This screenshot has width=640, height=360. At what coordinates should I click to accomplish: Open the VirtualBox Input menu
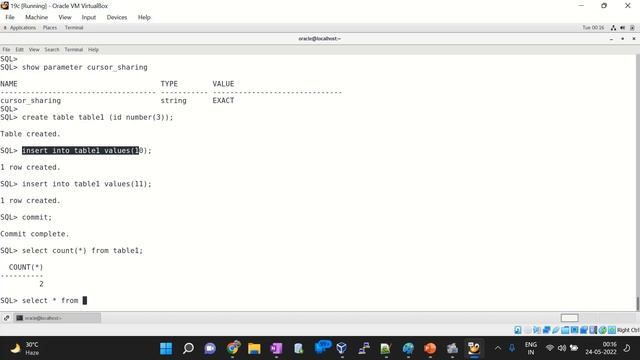(x=89, y=17)
